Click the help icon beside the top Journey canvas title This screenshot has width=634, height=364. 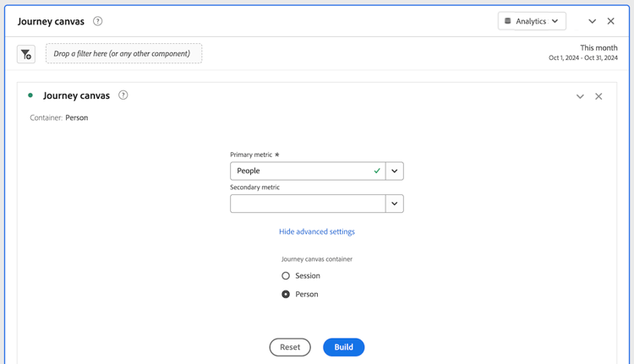pyautogui.click(x=98, y=21)
